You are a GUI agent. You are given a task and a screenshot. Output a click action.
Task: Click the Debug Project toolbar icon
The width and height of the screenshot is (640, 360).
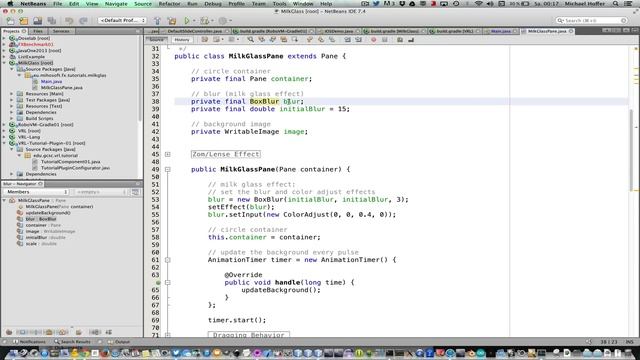pyautogui.click(x=204, y=20)
